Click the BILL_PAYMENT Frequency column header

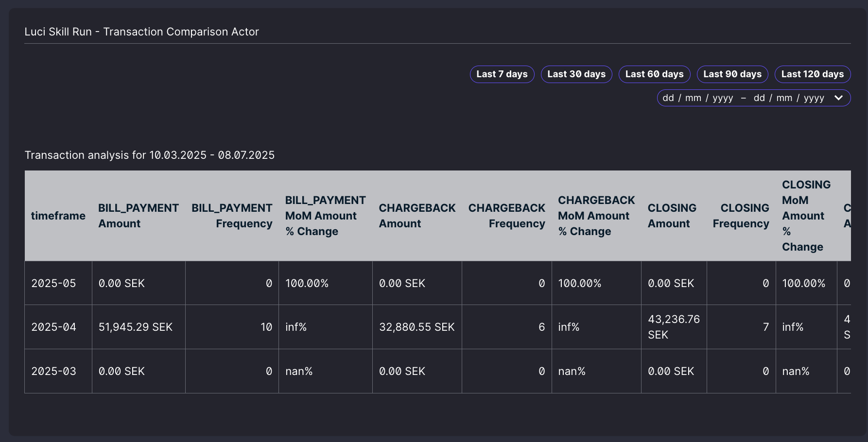(232, 216)
